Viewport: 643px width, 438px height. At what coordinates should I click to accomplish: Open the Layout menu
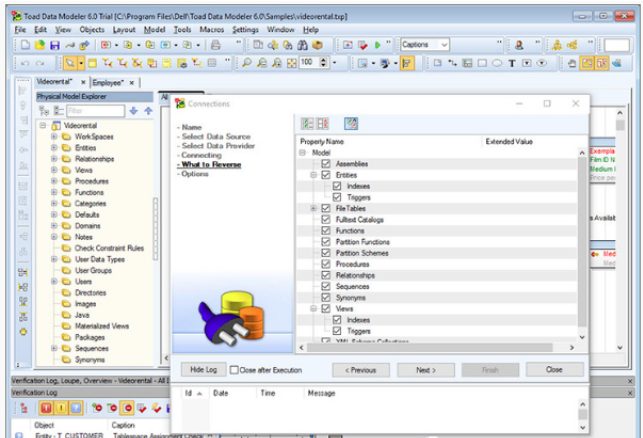[x=124, y=30]
